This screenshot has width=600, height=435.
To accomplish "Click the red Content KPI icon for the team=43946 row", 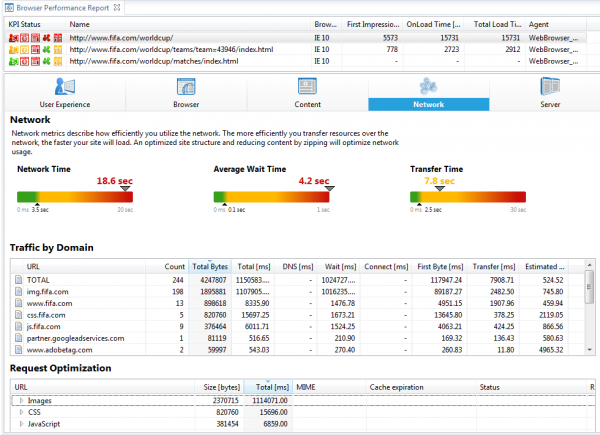I will (35, 49).
